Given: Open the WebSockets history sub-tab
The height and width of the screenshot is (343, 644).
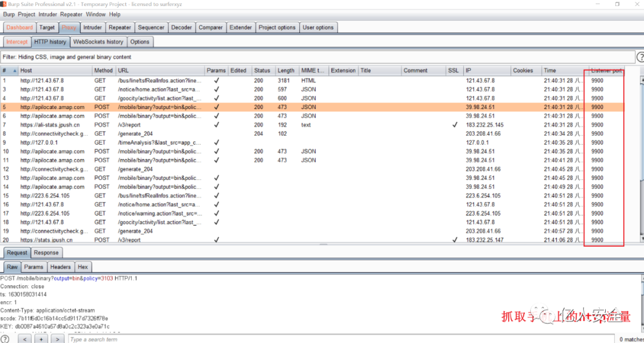Looking at the screenshot, I should (x=98, y=42).
